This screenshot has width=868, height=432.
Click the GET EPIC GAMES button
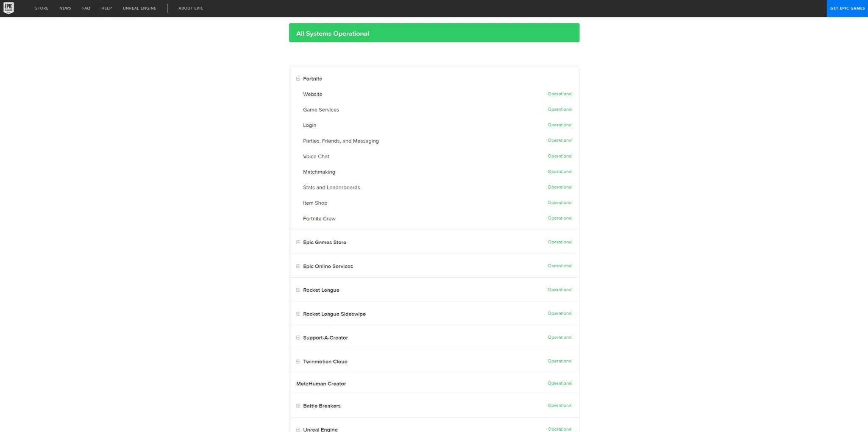click(x=847, y=8)
